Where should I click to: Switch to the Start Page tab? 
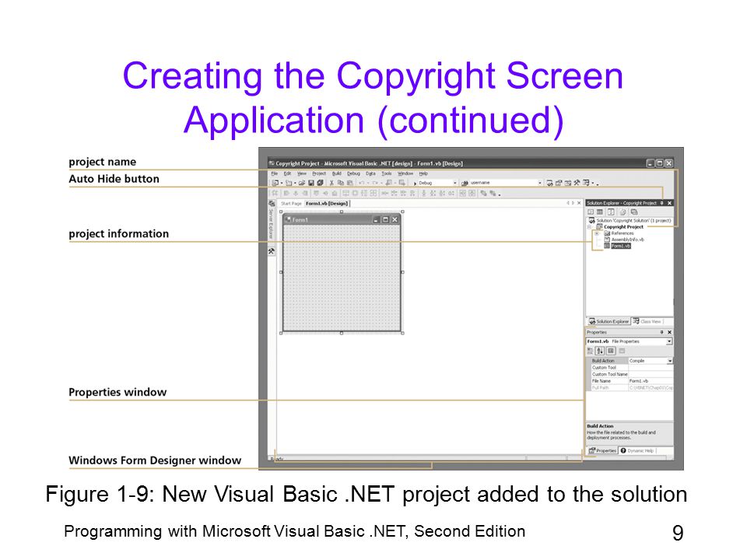click(x=291, y=203)
